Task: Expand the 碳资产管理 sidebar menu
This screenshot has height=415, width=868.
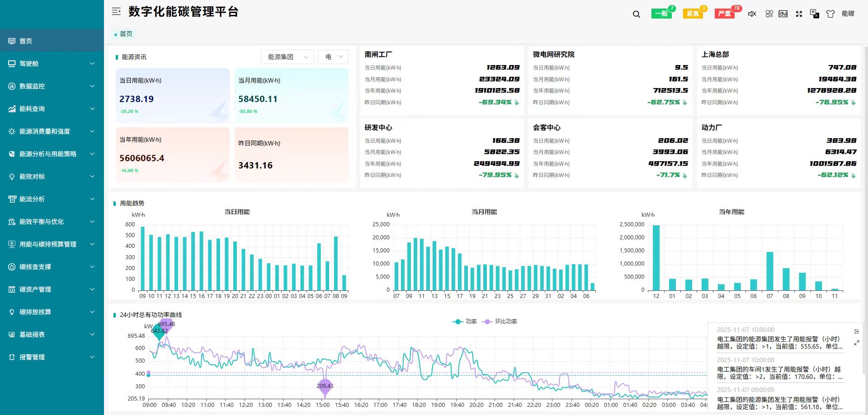Action: (52, 289)
